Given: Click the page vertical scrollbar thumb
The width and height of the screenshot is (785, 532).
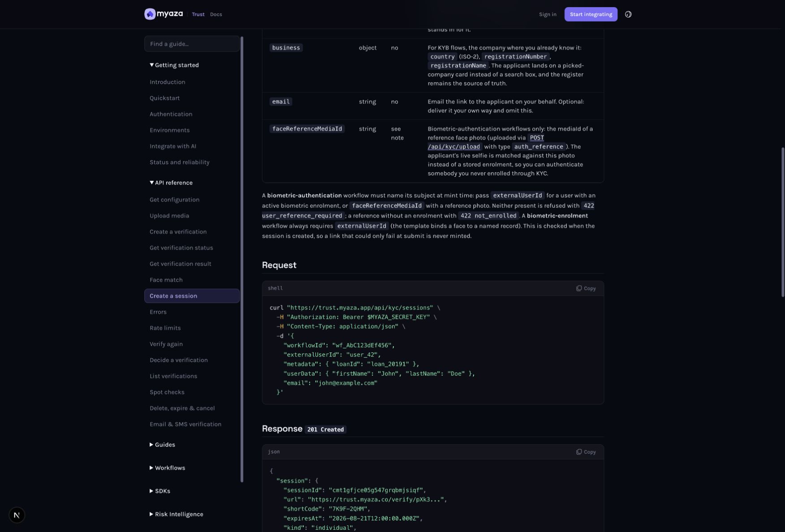Looking at the screenshot, I should (x=783, y=222).
